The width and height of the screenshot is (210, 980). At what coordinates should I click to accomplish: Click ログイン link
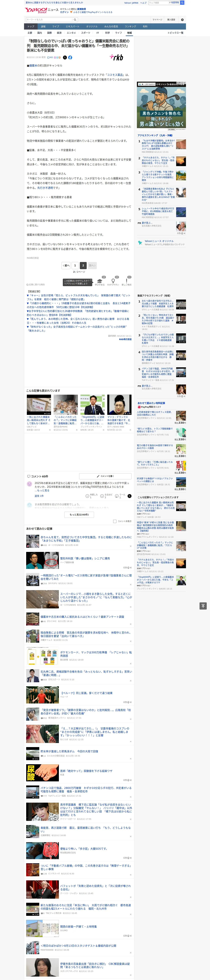[x=64, y=12]
